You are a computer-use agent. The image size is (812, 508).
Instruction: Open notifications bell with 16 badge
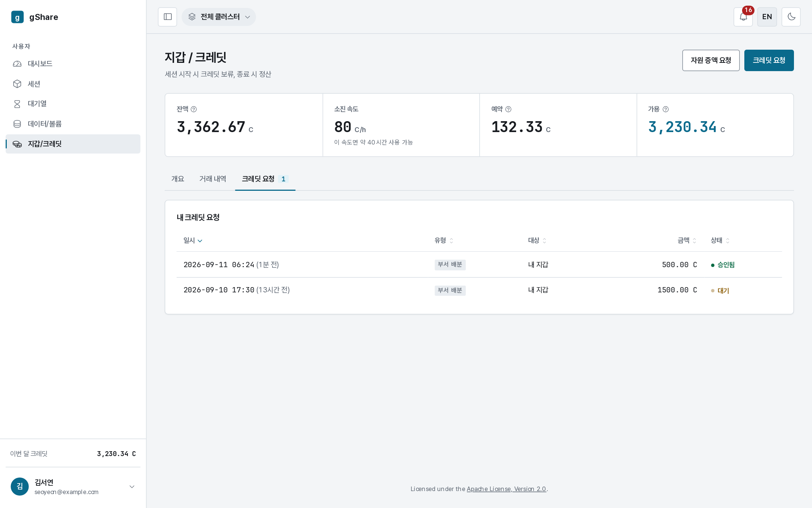point(743,17)
